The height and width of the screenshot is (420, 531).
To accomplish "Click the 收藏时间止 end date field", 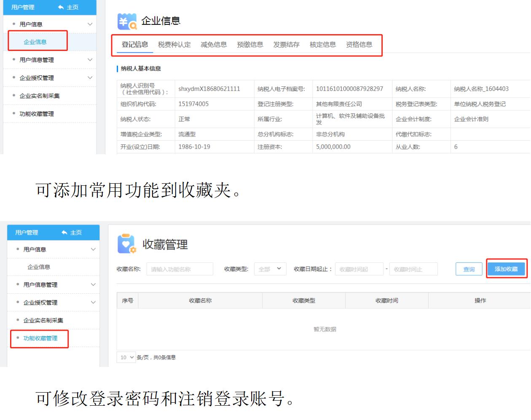I will coord(413,269).
